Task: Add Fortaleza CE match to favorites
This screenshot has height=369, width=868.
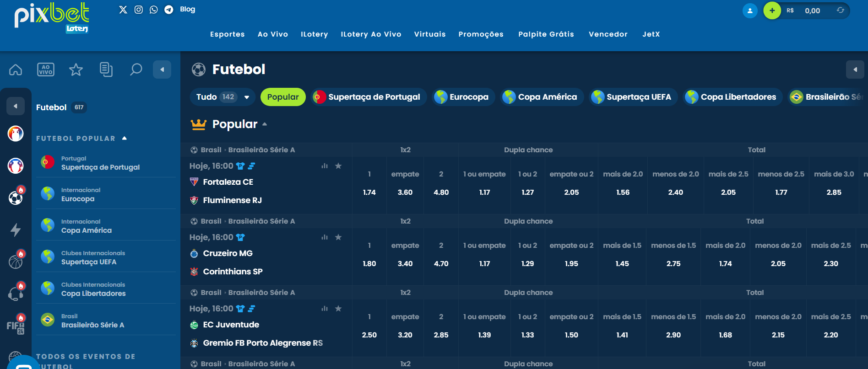Action: tap(338, 166)
